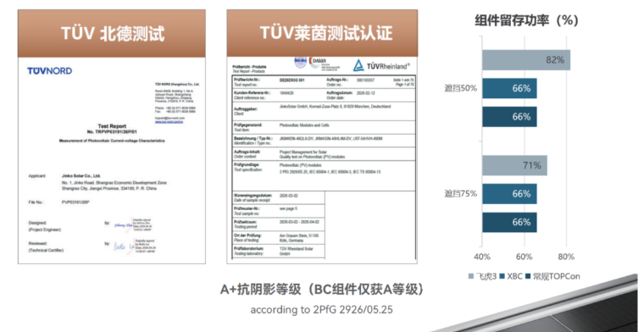The image size is (644, 332).
Task: Click the 'Auftrags-Nr.' order number label
Action: click(337, 80)
